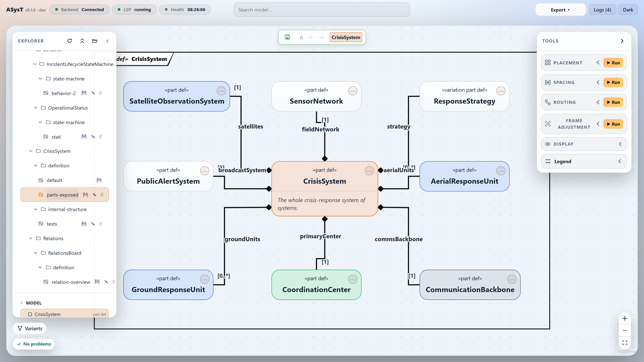Select CrisisSystem part def in MODEL
The height and width of the screenshot is (362, 644).
click(65, 314)
